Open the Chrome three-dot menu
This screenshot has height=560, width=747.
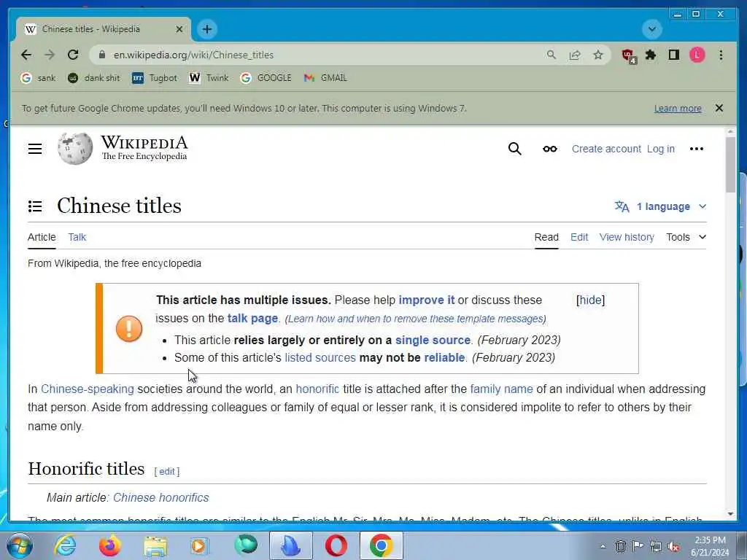click(x=721, y=55)
